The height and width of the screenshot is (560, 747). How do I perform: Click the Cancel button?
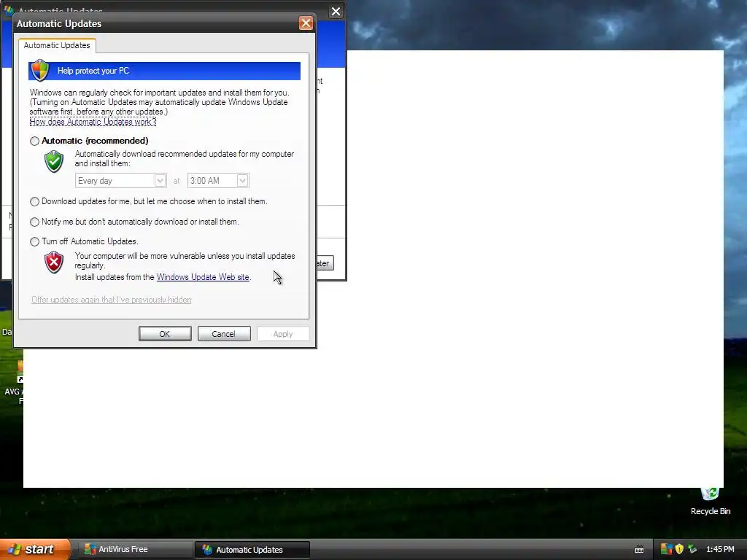point(224,334)
